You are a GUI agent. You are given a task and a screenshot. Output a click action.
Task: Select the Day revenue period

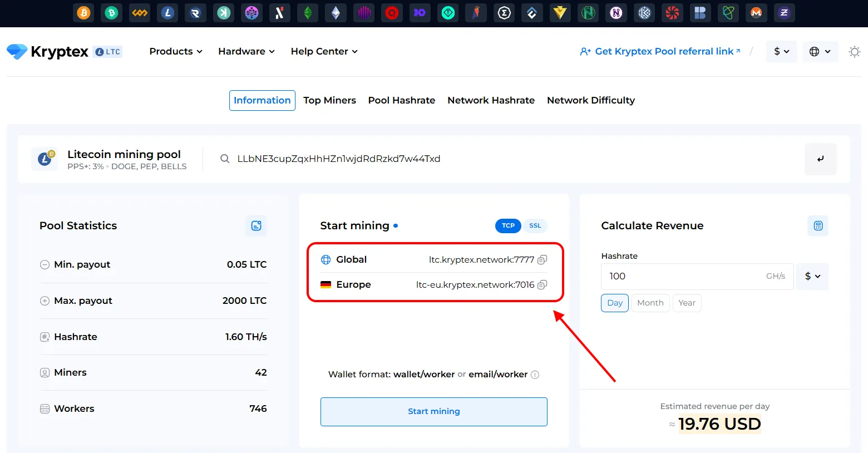coord(615,303)
